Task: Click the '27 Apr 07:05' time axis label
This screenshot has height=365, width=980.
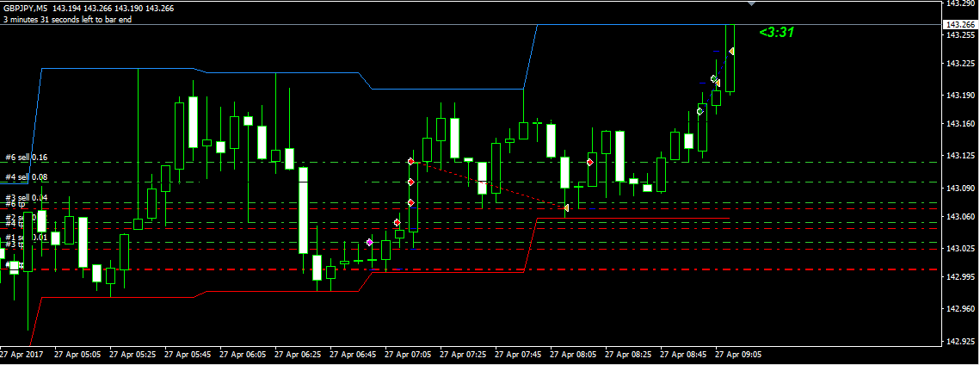Action: coord(408,354)
